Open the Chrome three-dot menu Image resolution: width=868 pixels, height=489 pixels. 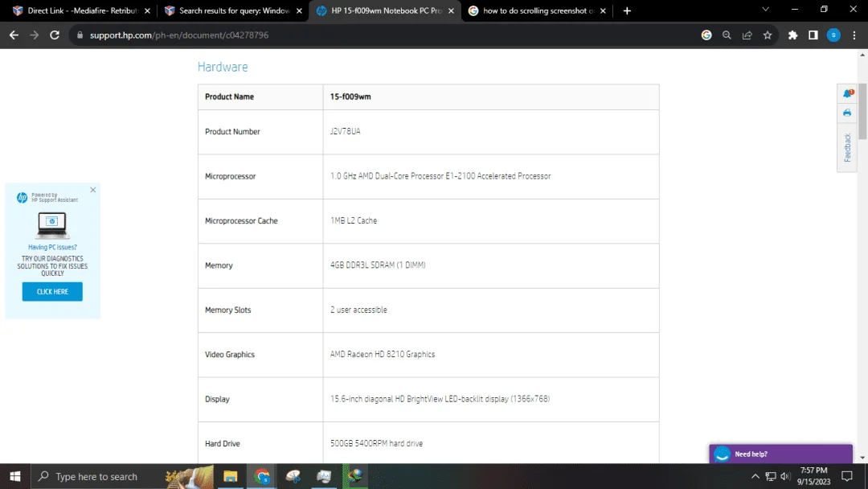854,35
